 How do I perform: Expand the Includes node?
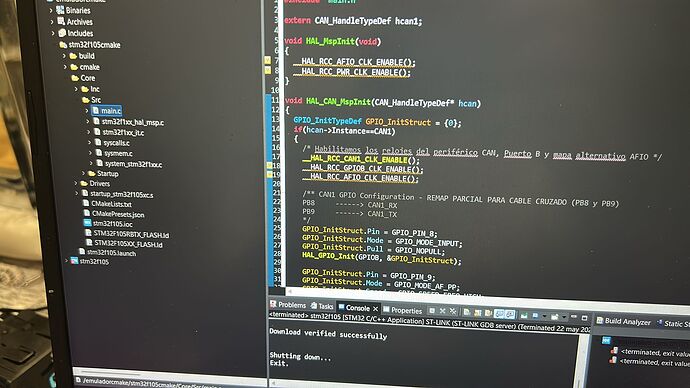(x=53, y=33)
